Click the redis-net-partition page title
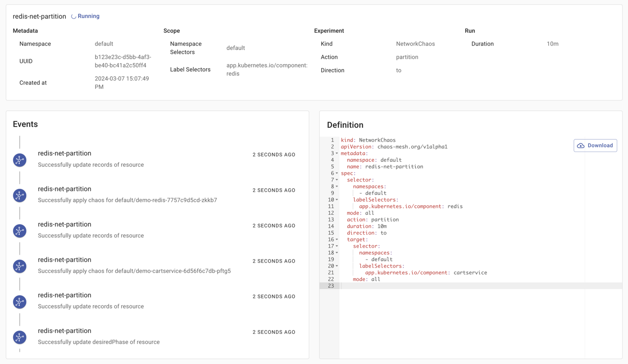Viewport: 628px width, 364px height. coord(39,17)
